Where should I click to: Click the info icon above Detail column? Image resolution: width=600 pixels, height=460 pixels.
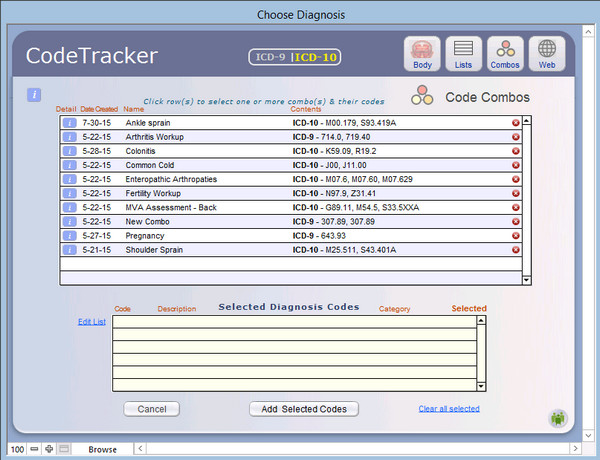[34, 95]
